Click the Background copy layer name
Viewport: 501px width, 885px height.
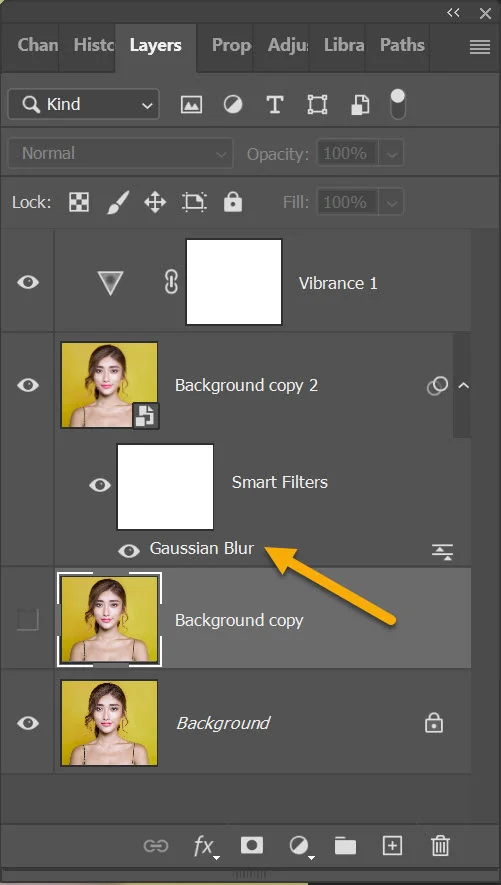[239, 620]
